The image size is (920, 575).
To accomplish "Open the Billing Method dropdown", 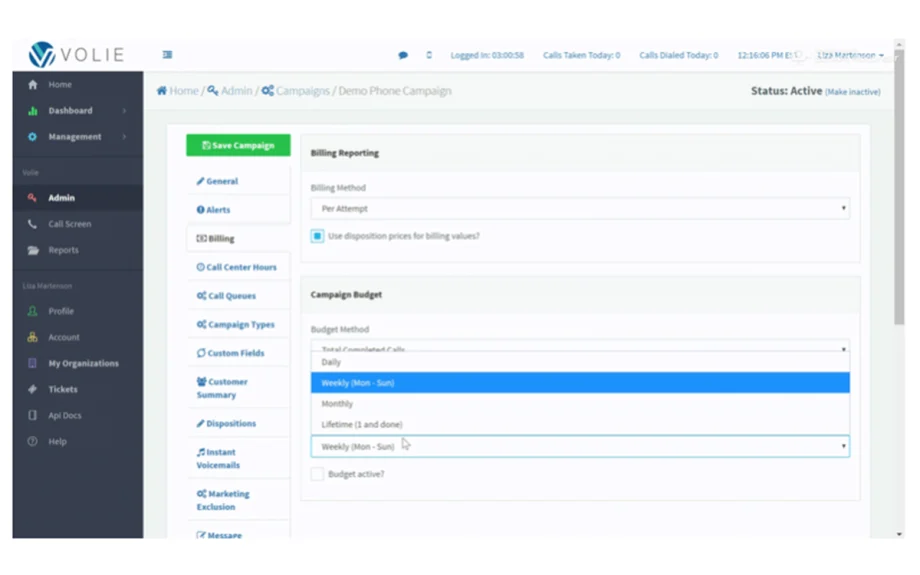I will point(580,208).
